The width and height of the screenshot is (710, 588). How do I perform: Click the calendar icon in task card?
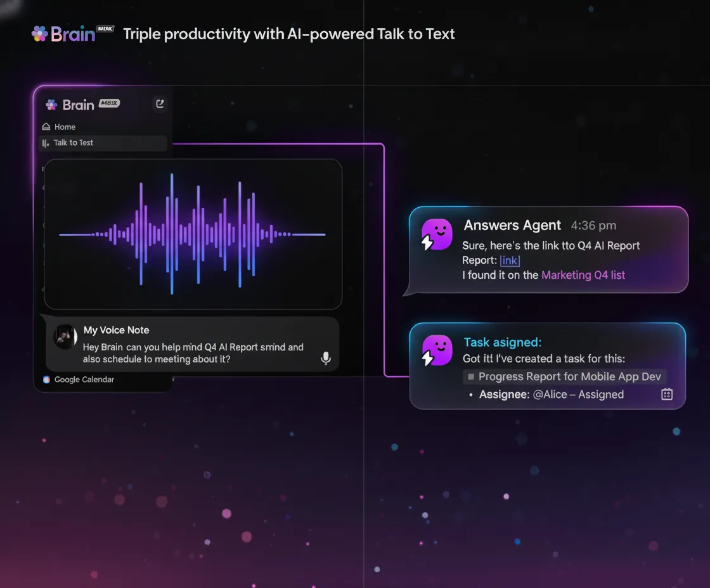[x=667, y=394]
